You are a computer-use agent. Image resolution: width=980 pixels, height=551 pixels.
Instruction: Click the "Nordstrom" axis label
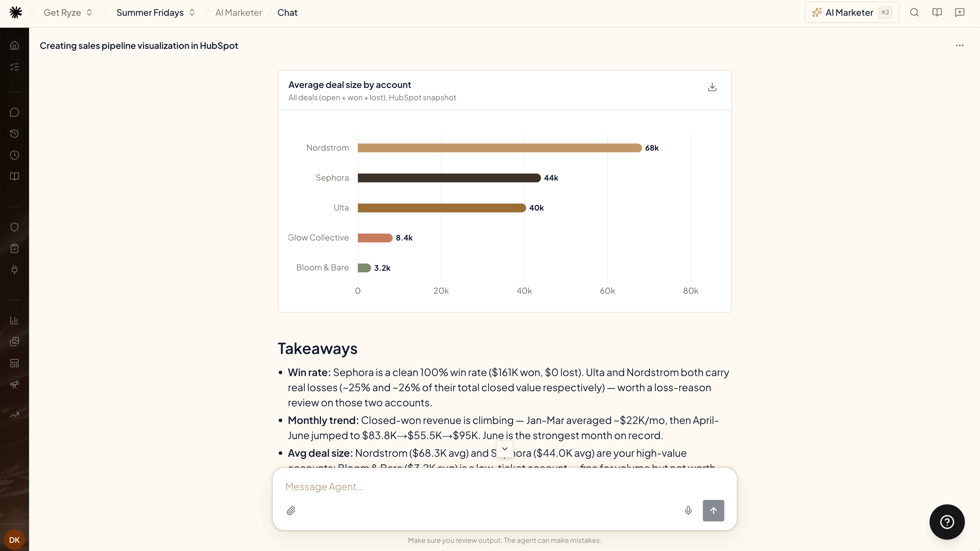coord(328,148)
